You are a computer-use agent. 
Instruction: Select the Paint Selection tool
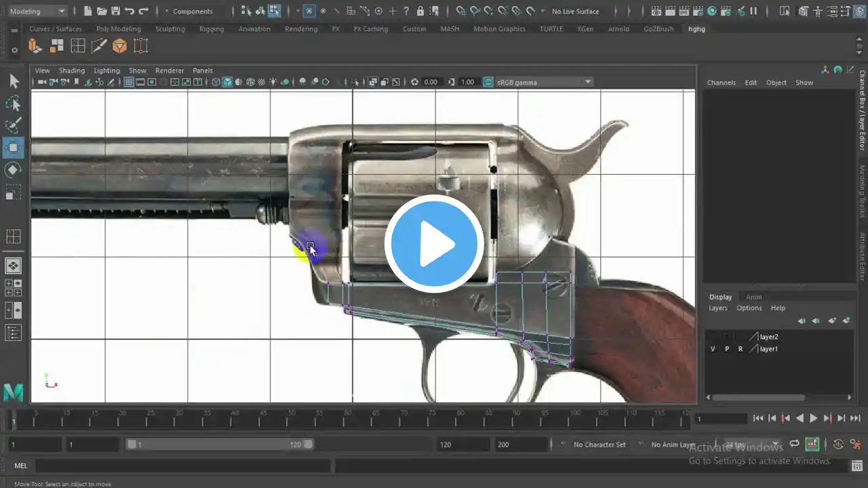pyautogui.click(x=14, y=125)
